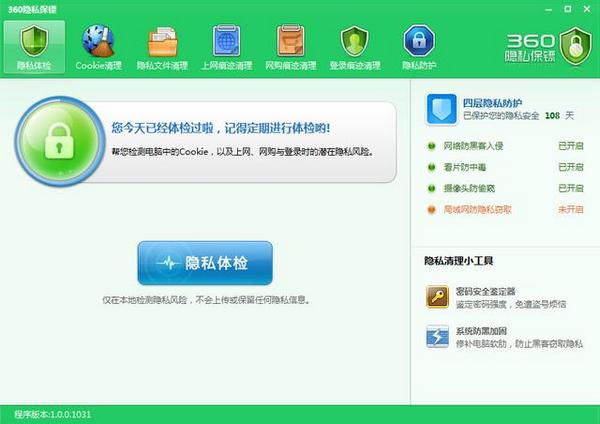Viewport: 600px width, 424px height.
Task: Click the 仅在本地检测隐私风险 notice text
Action: (x=206, y=300)
